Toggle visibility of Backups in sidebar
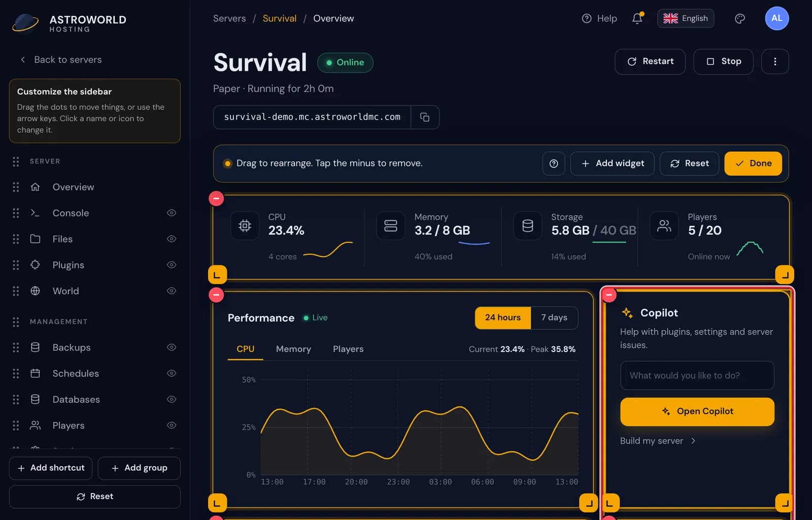 [172, 348]
